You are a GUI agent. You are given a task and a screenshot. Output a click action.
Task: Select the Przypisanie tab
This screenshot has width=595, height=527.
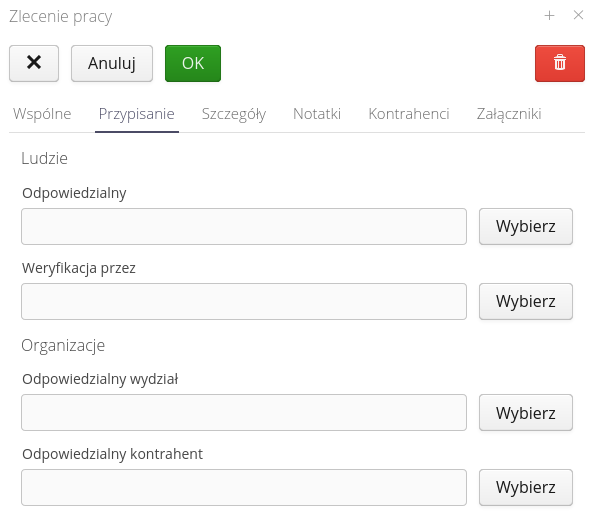137,114
